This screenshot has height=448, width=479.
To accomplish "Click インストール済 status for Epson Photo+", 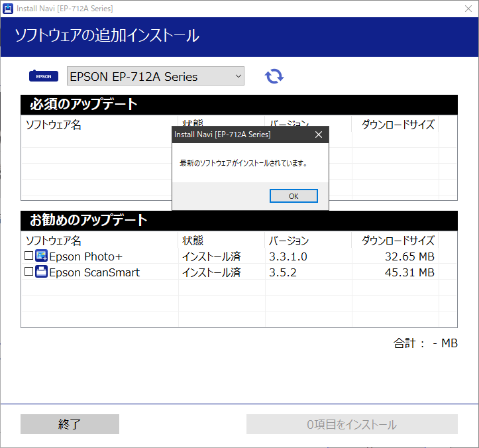I will pos(212,256).
